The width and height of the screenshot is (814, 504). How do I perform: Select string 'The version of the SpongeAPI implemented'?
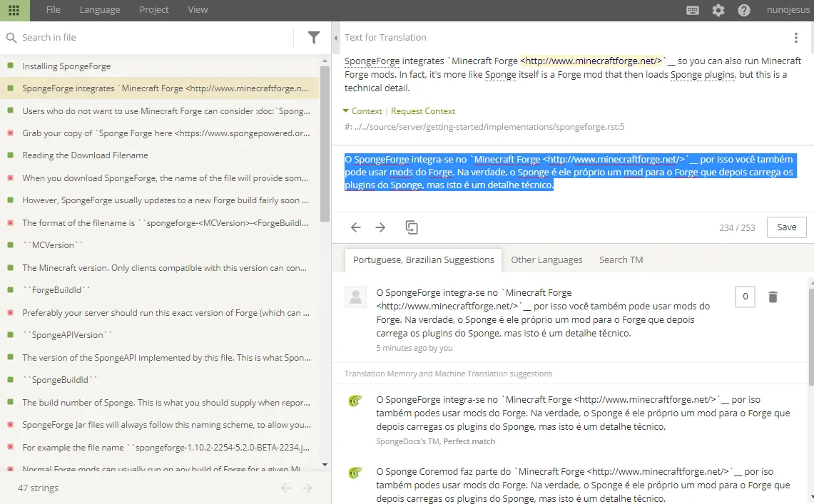pos(159,357)
